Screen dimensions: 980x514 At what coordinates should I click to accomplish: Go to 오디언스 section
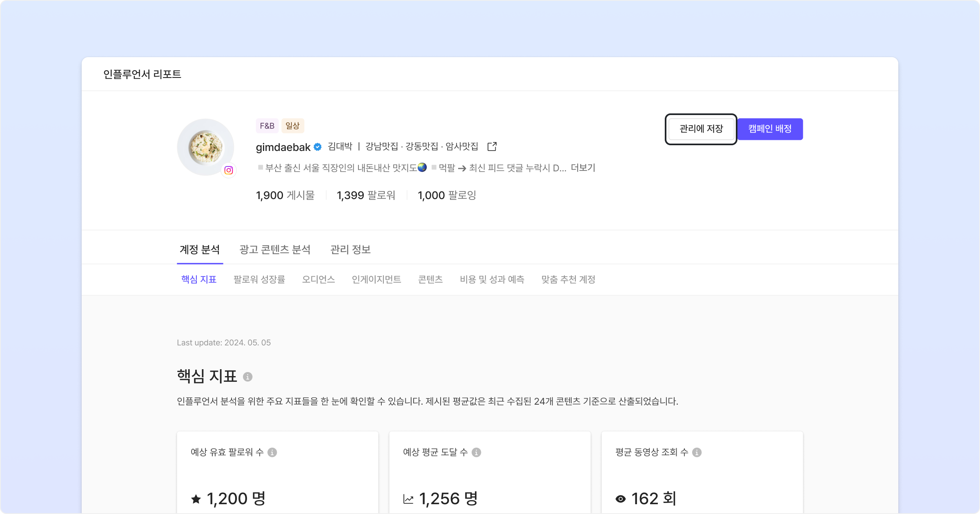318,279
